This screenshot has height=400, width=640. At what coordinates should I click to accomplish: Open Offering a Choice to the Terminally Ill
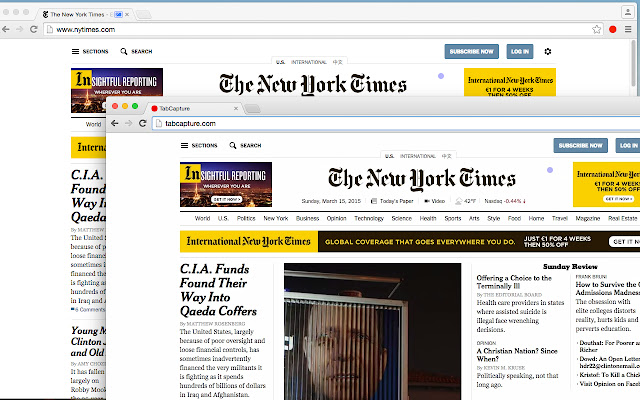[514, 282]
